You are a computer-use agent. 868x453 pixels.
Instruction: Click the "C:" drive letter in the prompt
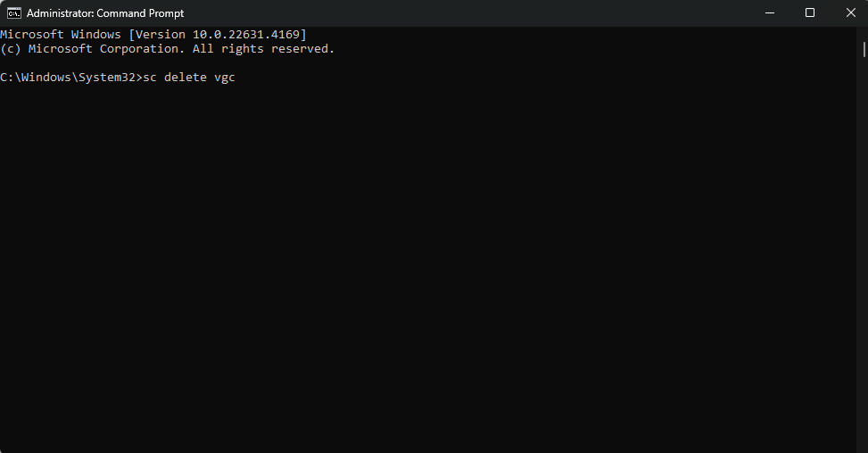tap(6, 78)
